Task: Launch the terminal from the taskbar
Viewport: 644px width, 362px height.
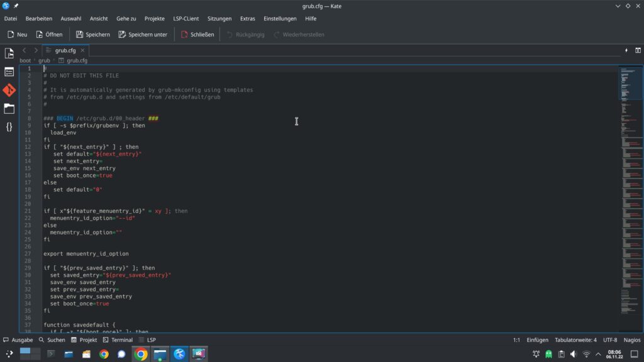Action: tap(51, 354)
